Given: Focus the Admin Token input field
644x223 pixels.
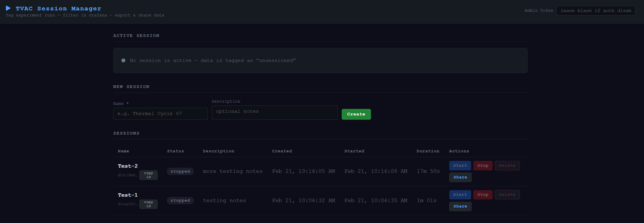Looking at the screenshot, I should pyautogui.click(x=596, y=11).
